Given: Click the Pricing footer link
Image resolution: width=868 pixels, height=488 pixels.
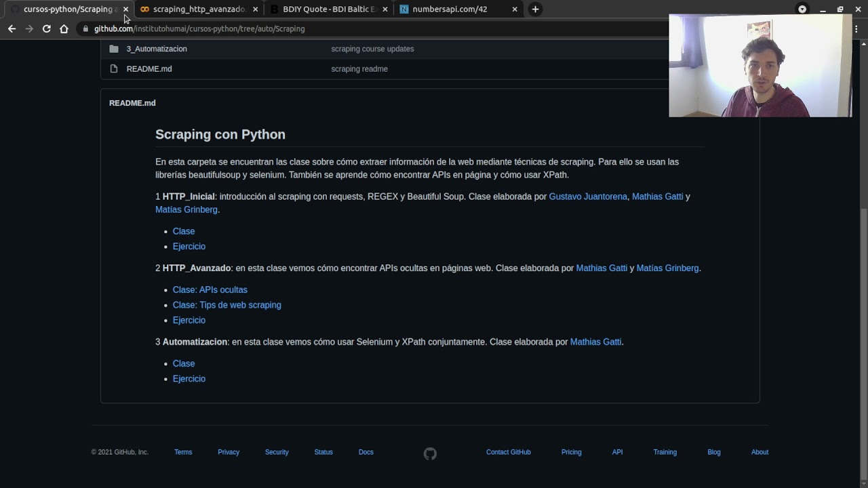Looking at the screenshot, I should [x=572, y=452].
